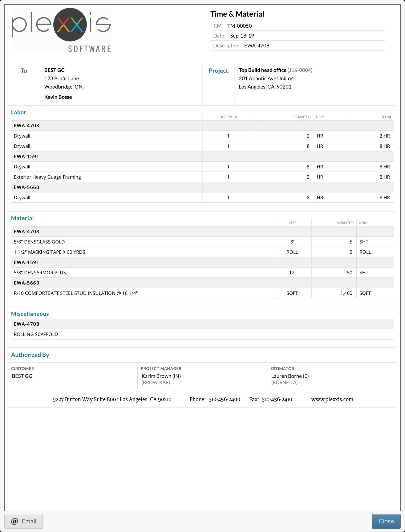The width and height of the screenshot is (405, 532).
Task: Click the @ icon on Email button
Action: pos(15,521)
